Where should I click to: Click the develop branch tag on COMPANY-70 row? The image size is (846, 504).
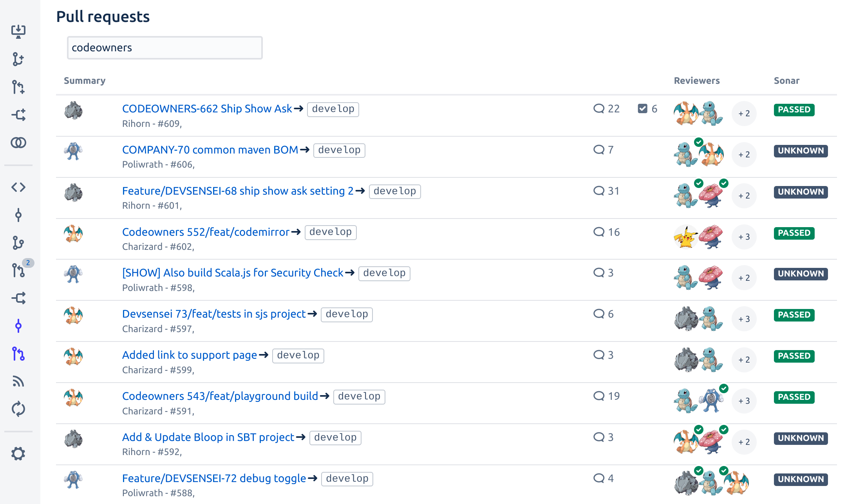(x=340, y=150)
